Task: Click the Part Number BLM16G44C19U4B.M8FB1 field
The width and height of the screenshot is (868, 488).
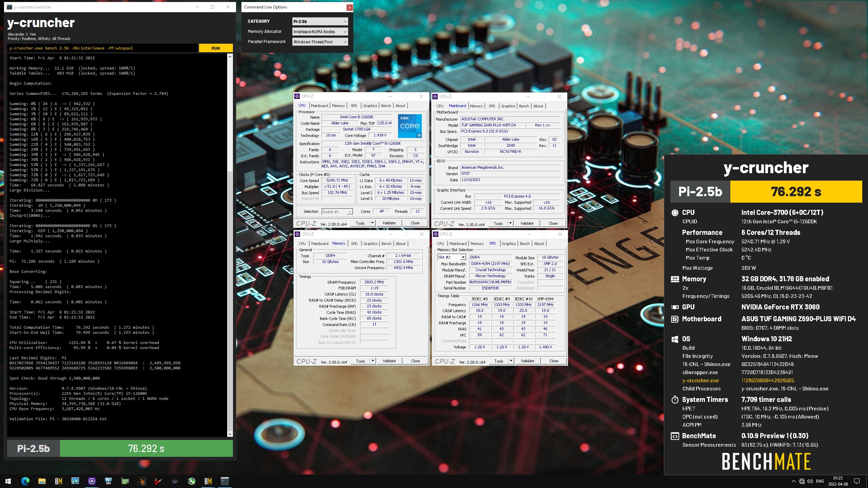Action: pos(490,282)
